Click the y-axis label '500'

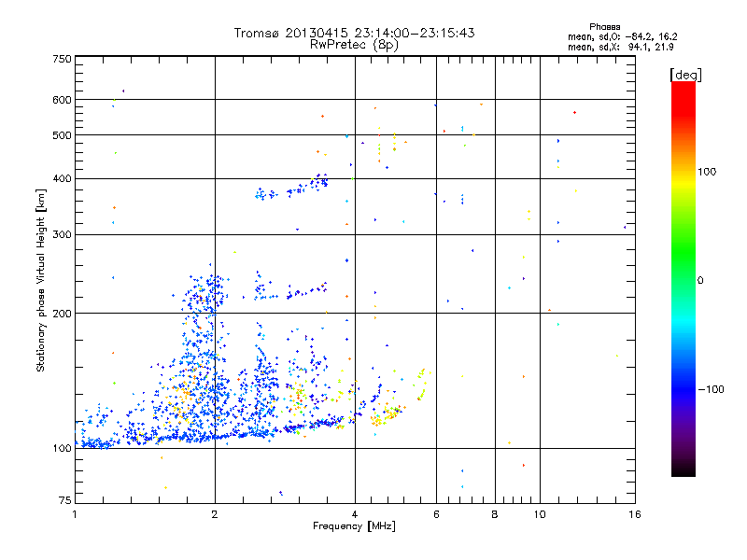coord(62,135)
